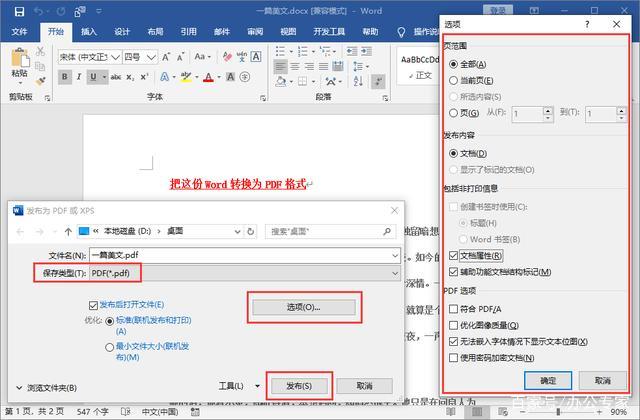Open the highlight color dropdown arrow
This screenshot has width=640, height=420.
coord(196,77)
